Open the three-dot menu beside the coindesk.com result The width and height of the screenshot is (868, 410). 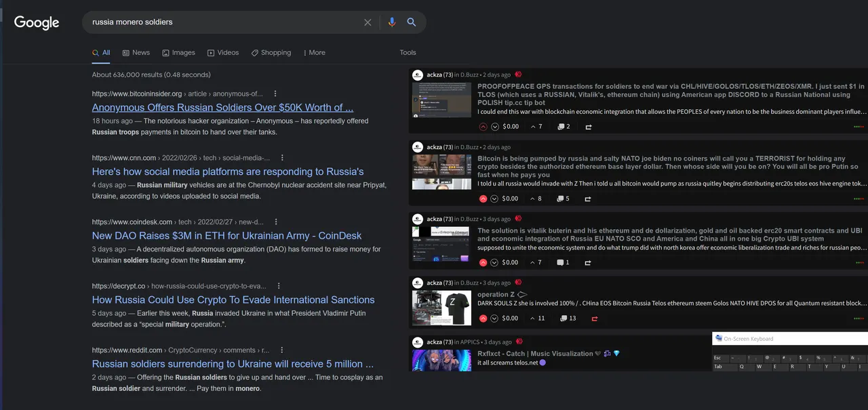click(x=276, y=222)
